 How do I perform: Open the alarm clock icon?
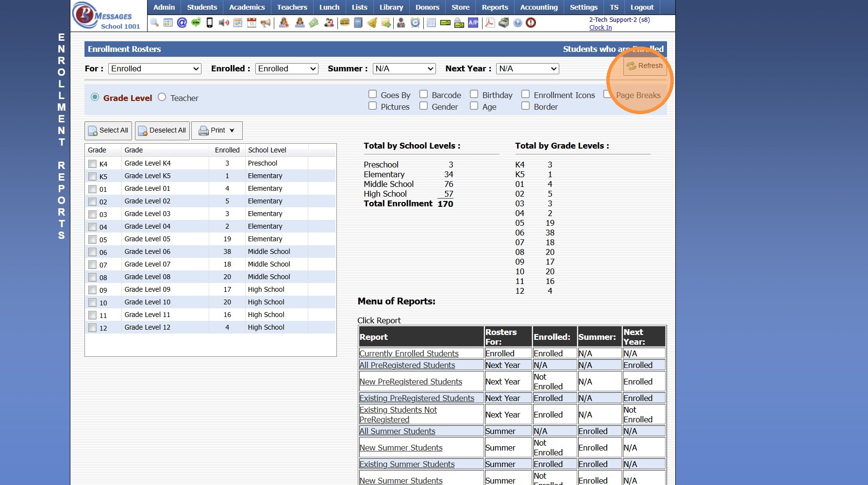415,22
